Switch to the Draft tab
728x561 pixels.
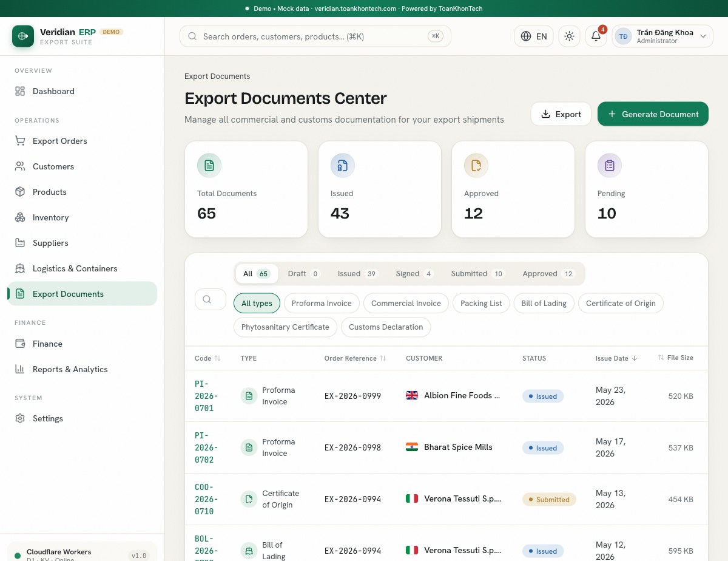click(x=304, y=274)
